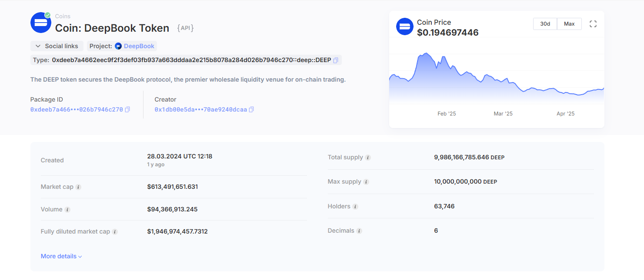Copy the Package ID

[127, 110]
